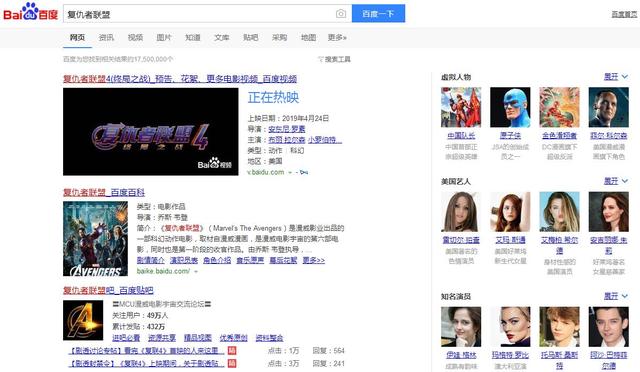Image resolution: width=640 pixels, height=372 pixels.
Task: Open the 艾玛·斯通 name link
Action: 511,240
